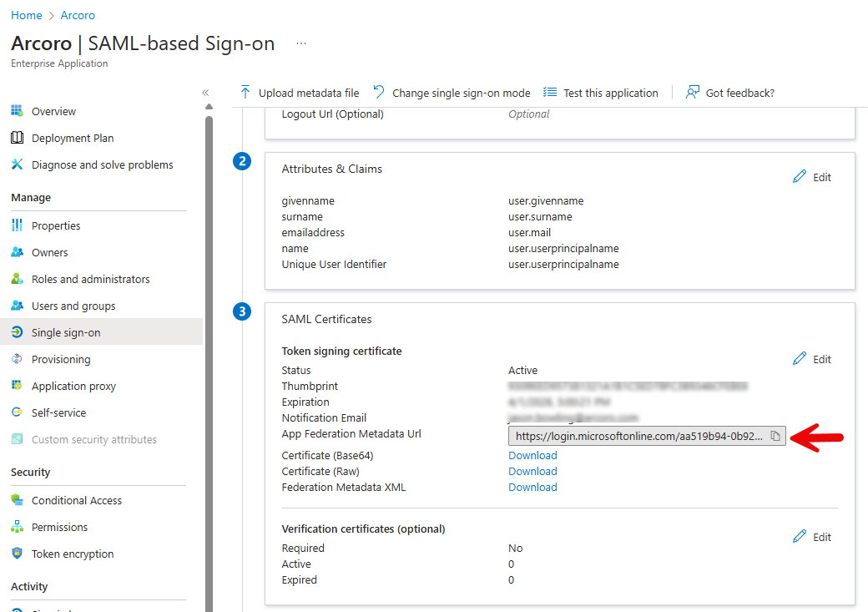The width and height of the screenshot is (868, 612).
Task: Click the Application proxy icon
Action: [x=18, y=386]
